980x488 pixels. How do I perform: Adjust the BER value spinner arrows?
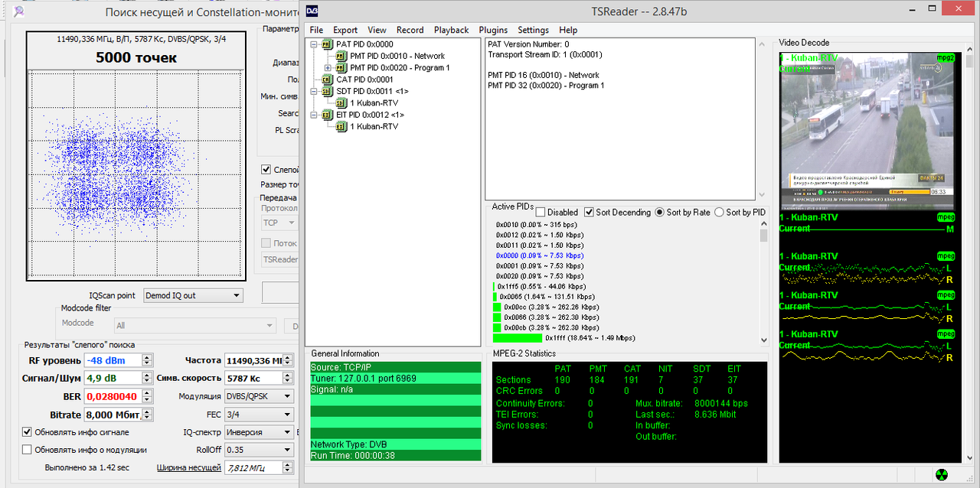[147, 396]
